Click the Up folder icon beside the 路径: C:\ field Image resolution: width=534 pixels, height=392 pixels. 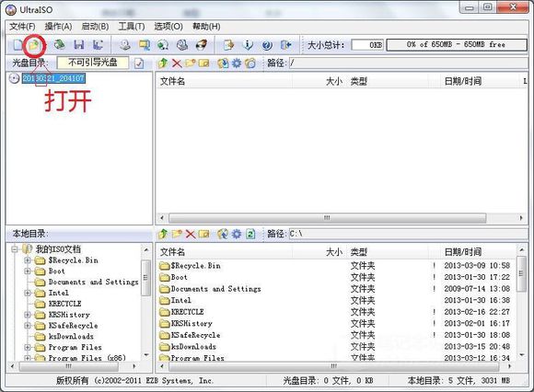(x=163, y=234)
